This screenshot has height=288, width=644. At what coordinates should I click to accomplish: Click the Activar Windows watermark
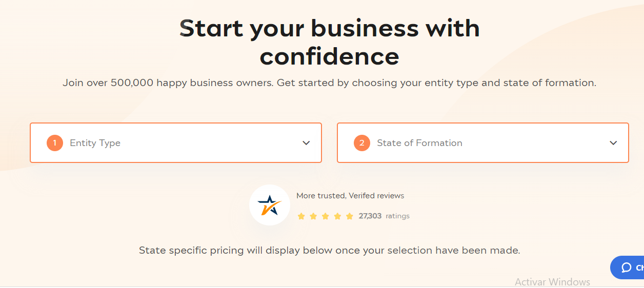(552, 282)
